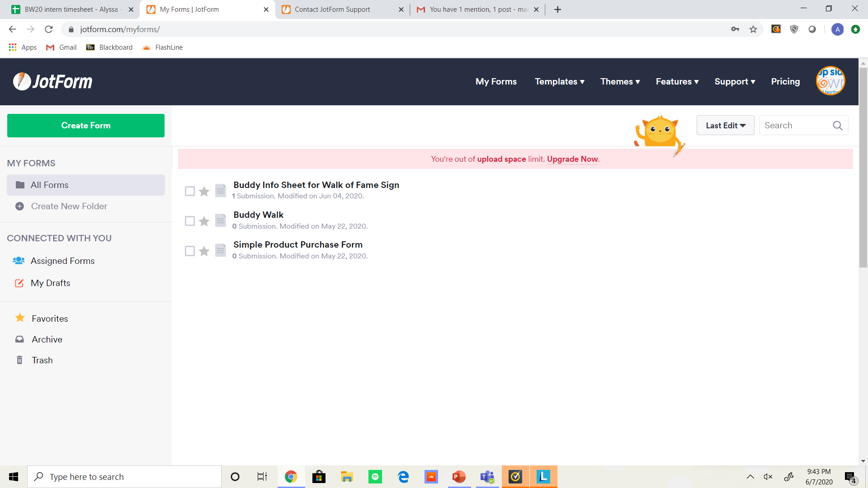Image resolution: width=868 pixels, height=488 pixels.
Task: Click the search magnifier icon
Action: (x=838, y=125)
